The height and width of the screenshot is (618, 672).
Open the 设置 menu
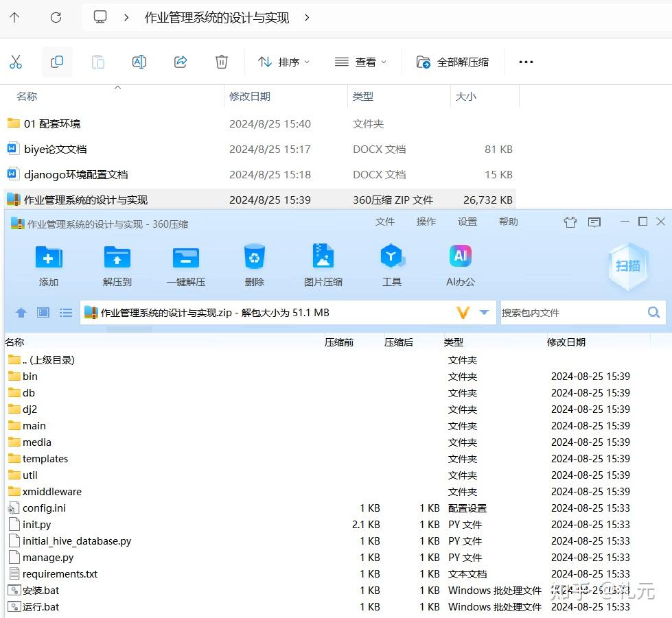pos(468,222)
